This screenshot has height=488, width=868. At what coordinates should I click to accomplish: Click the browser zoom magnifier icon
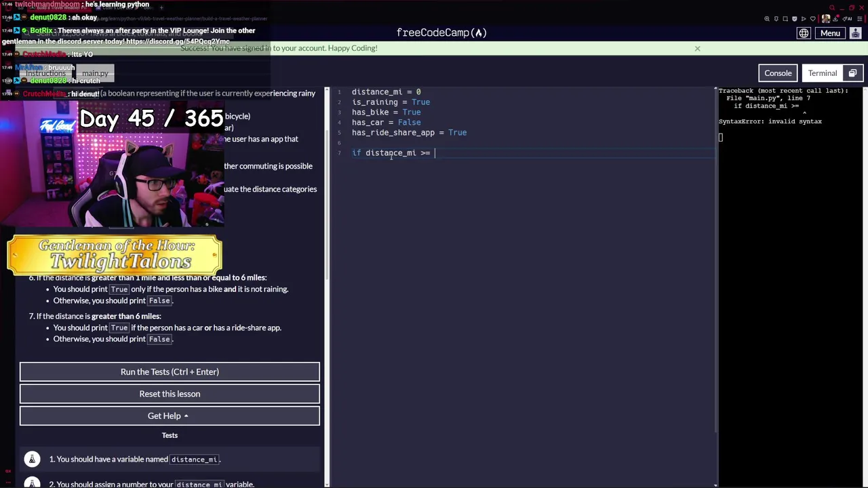pos(767,19)
